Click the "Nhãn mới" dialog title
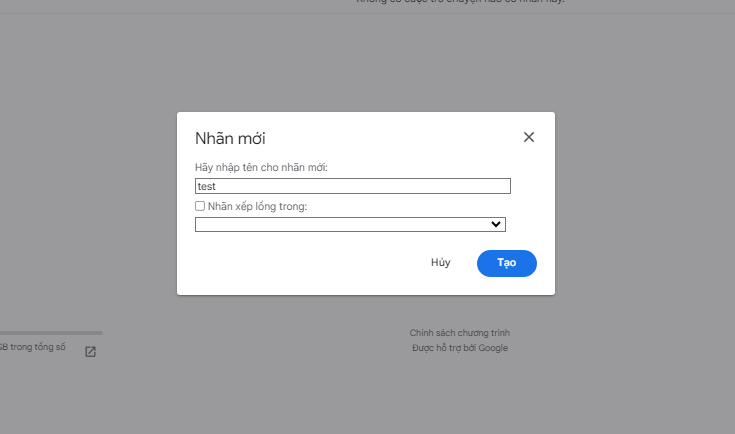Screen dimensions: 735x434 [x=230, y=138]
